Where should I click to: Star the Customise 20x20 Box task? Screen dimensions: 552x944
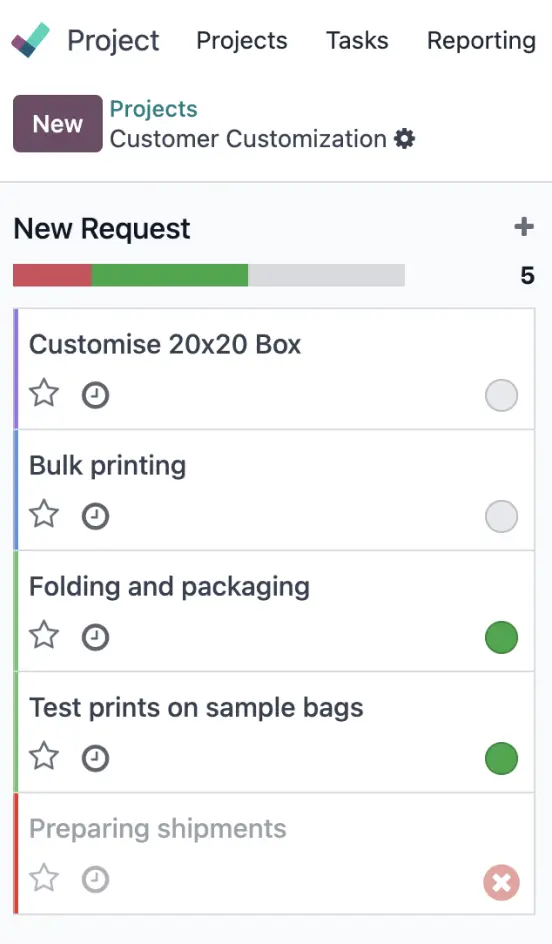point(44,394)
